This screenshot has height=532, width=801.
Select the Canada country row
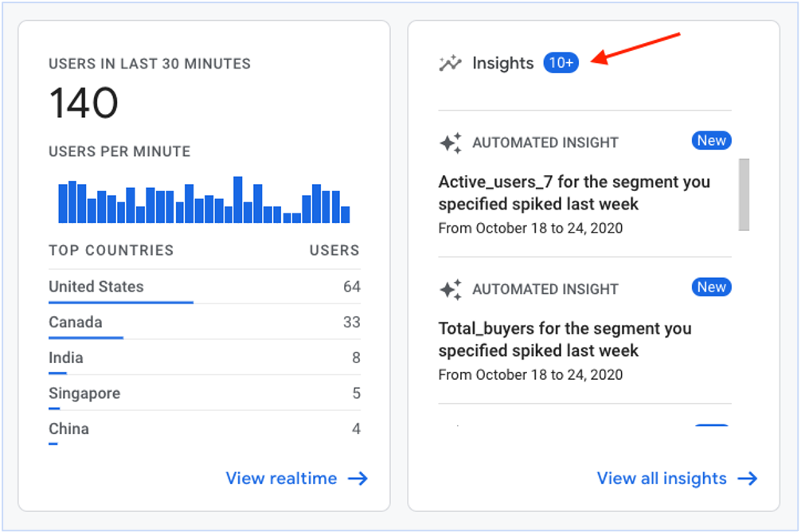204,323
